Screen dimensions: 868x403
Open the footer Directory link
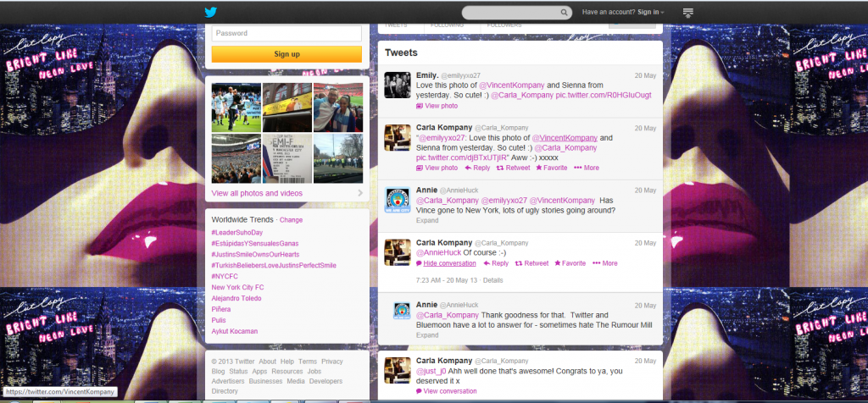click(x=225, y=391)
